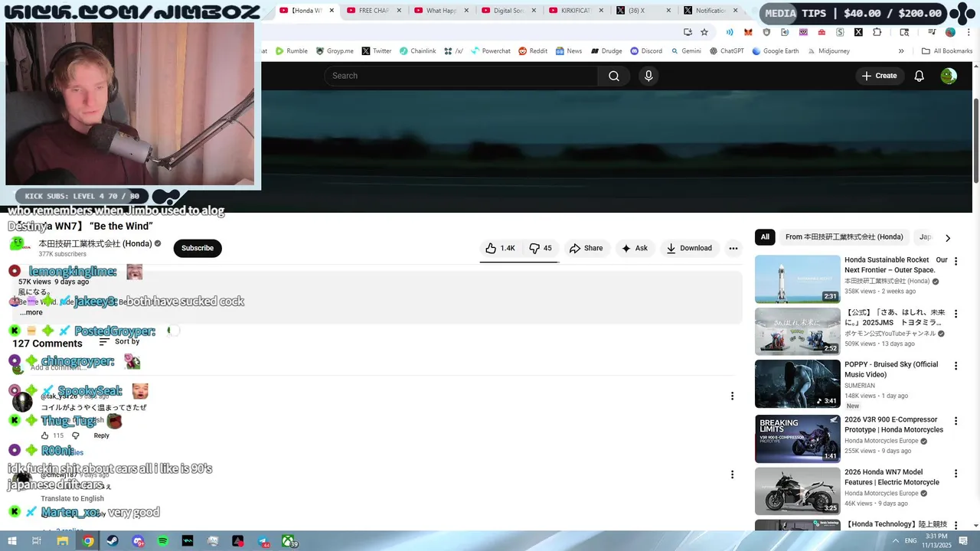Open options menu for first comment
This screenshot has height=551, width=980.
click(x=732, y=396)
